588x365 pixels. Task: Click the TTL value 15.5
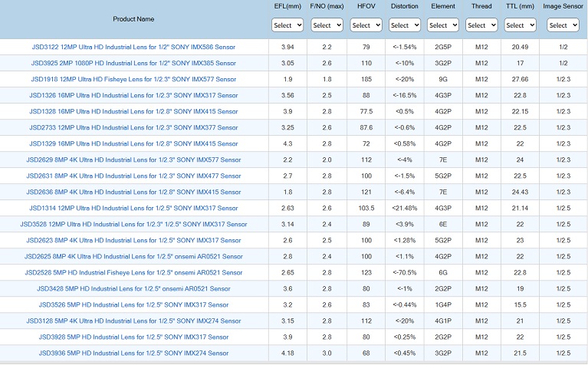pyautogui.click(x=520, y=305)
